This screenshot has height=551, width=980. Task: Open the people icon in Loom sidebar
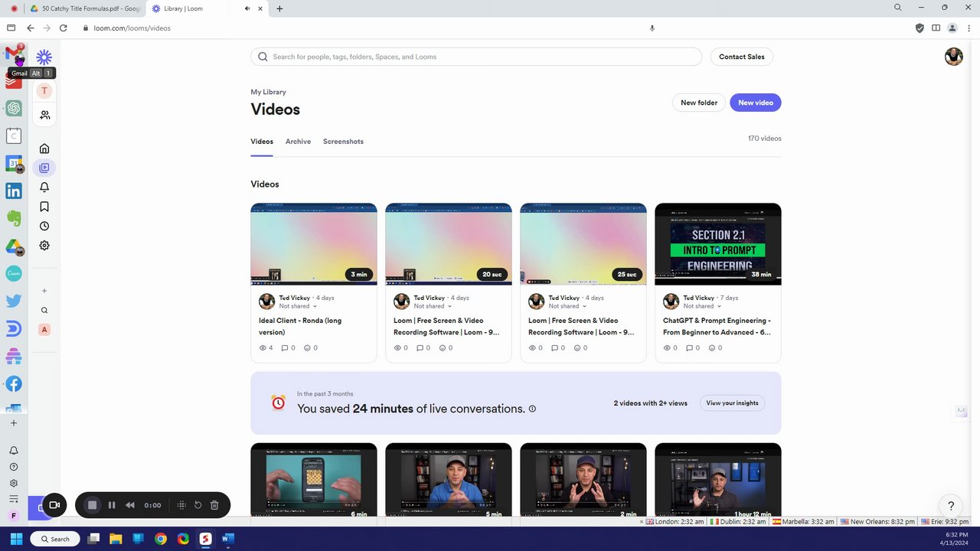[x=44, y=115]
